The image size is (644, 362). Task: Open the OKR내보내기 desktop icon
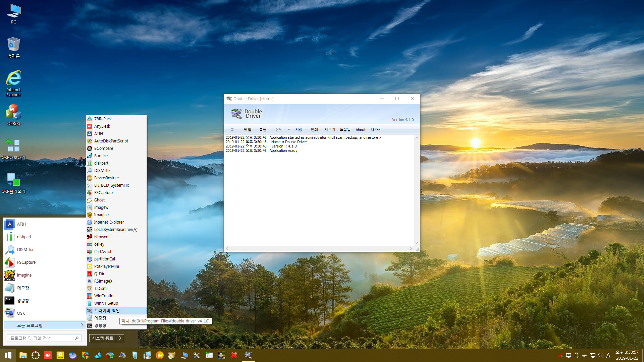coord(13,149)
